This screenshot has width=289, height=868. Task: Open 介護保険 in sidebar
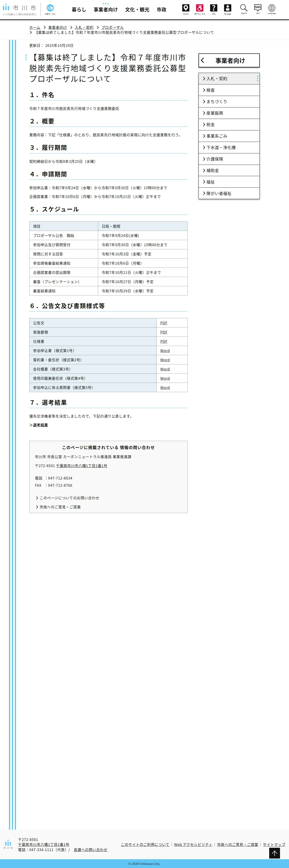229,159
